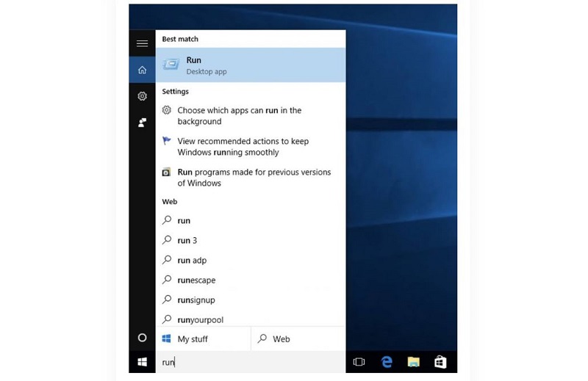Open Task View on the taskbar
588x381 pixels.
coord(359,362)
